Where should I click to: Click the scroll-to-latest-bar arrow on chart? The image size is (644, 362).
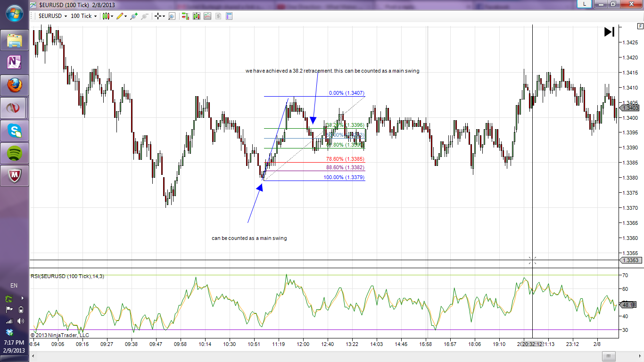(x=609, y=32)
